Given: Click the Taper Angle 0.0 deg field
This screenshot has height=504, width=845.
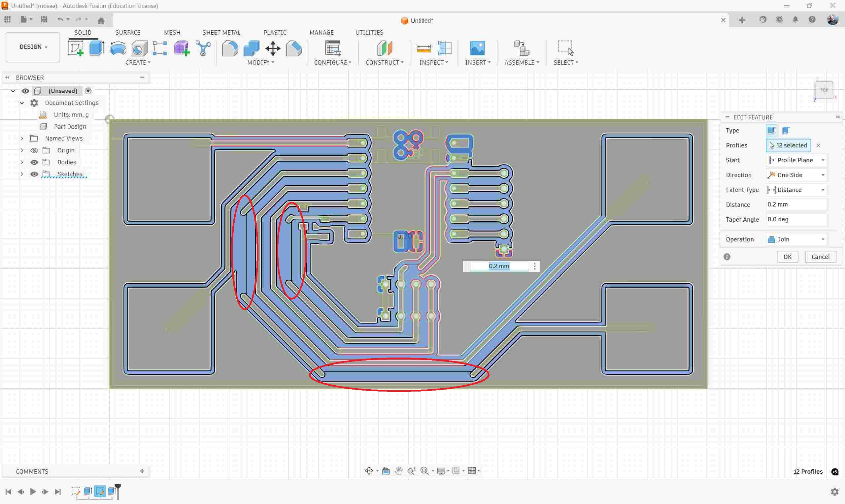Looking at the screenshot, I should (796, 219).
